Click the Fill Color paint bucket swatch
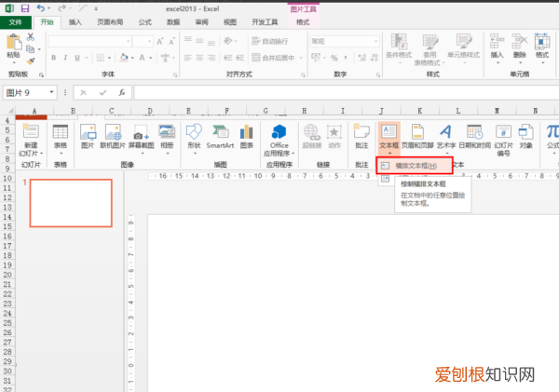 click(x=124, y=58)
